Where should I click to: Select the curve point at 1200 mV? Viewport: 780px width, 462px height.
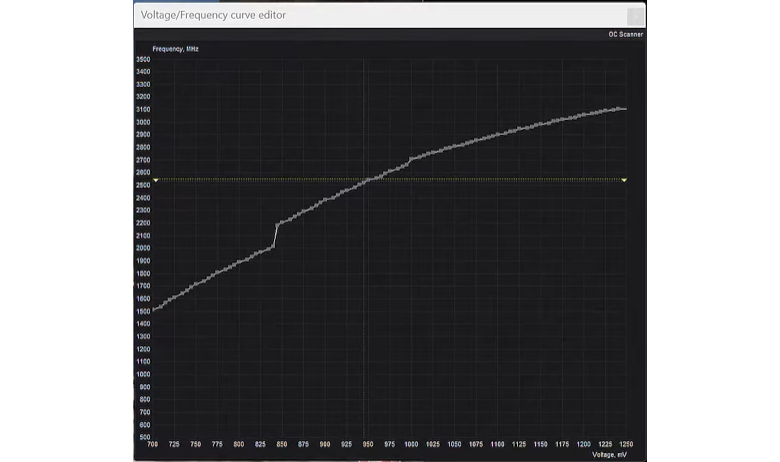tap(584, 115)
